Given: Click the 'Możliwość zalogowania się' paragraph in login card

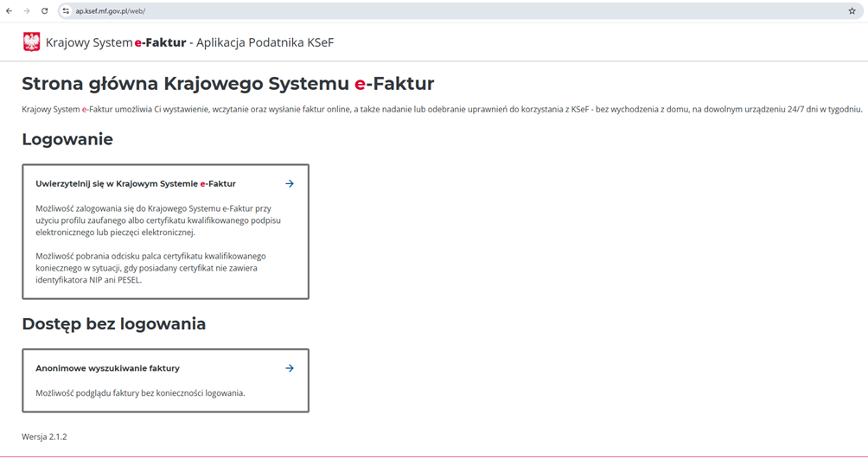Looking at the screenshot, I should click(x=158, y=220).
